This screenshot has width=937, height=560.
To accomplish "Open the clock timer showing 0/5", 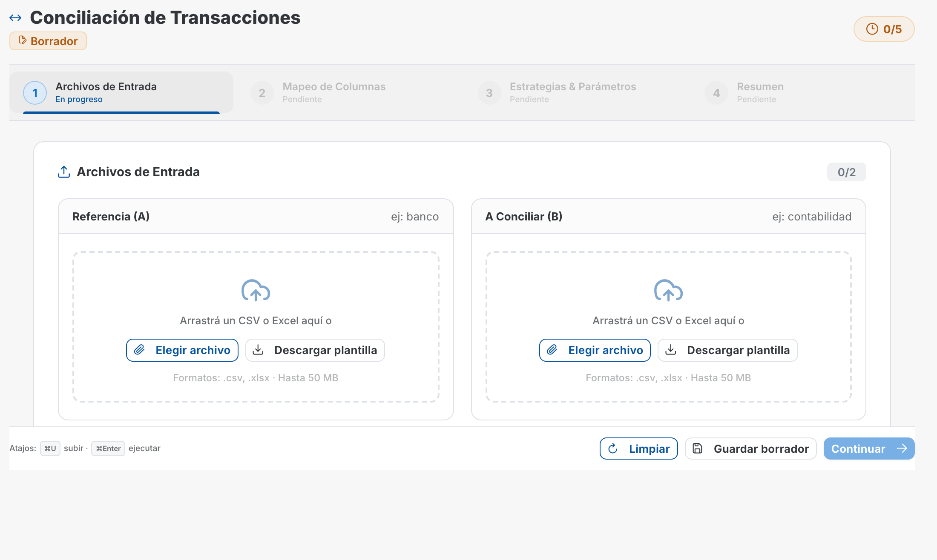I will 884,29.
